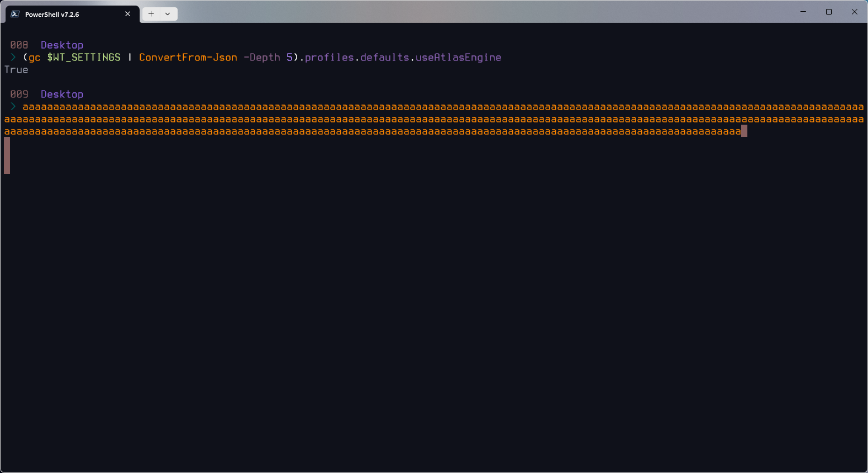Click the PowerShell icon in the tab

tap(15, 14)
